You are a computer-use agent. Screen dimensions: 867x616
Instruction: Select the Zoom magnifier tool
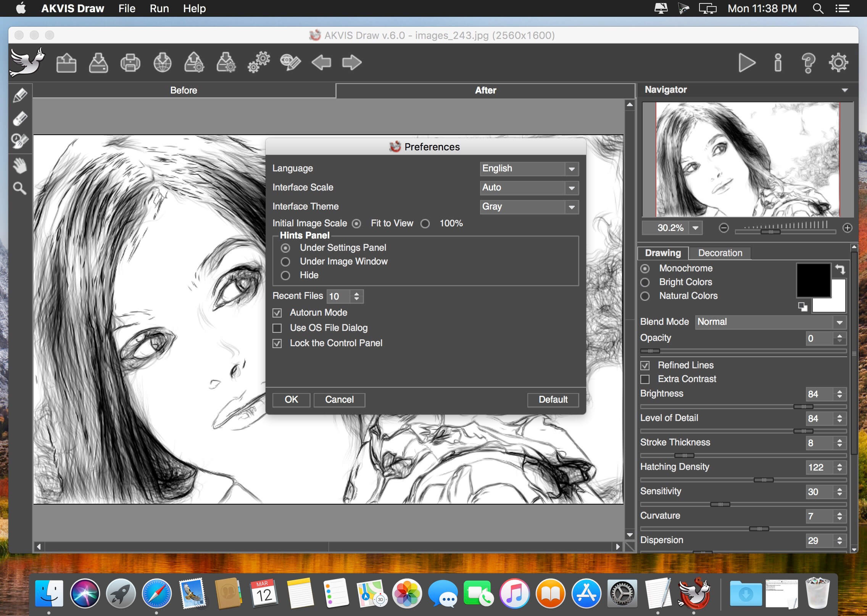20,188
